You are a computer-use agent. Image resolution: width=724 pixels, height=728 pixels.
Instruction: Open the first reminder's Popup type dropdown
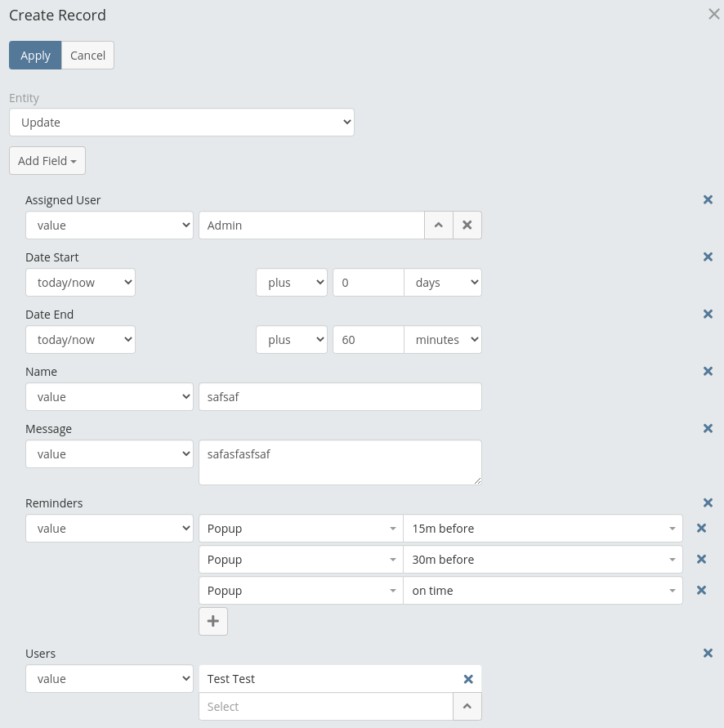(300, 529)
